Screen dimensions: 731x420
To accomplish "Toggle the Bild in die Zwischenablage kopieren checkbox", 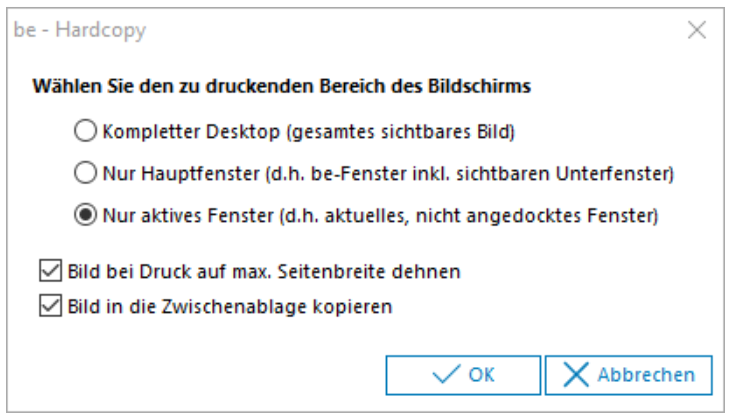I will pos(48,306).
